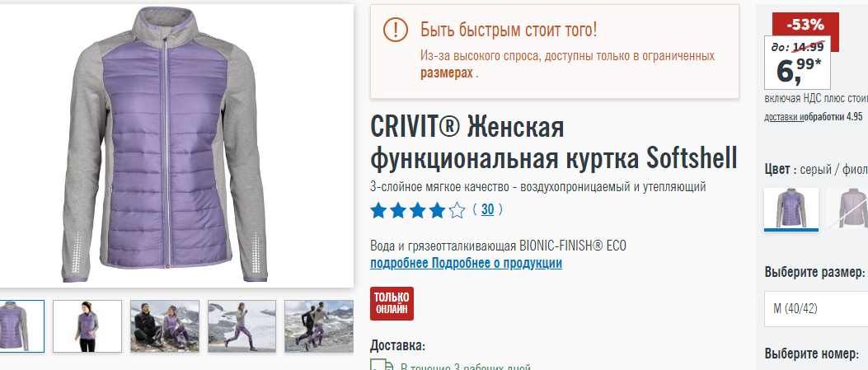The height and width of the screenshot is (370, 868).
Task: Click the first blue rating star
Action: (378, 210)
